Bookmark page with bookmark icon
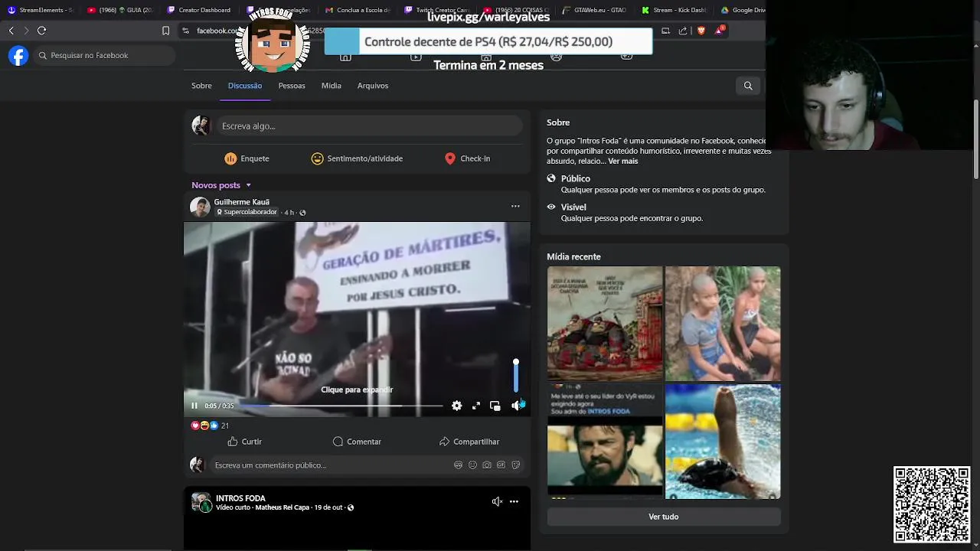Viewport: 980px width, 551px height. (x=165, y=31)
